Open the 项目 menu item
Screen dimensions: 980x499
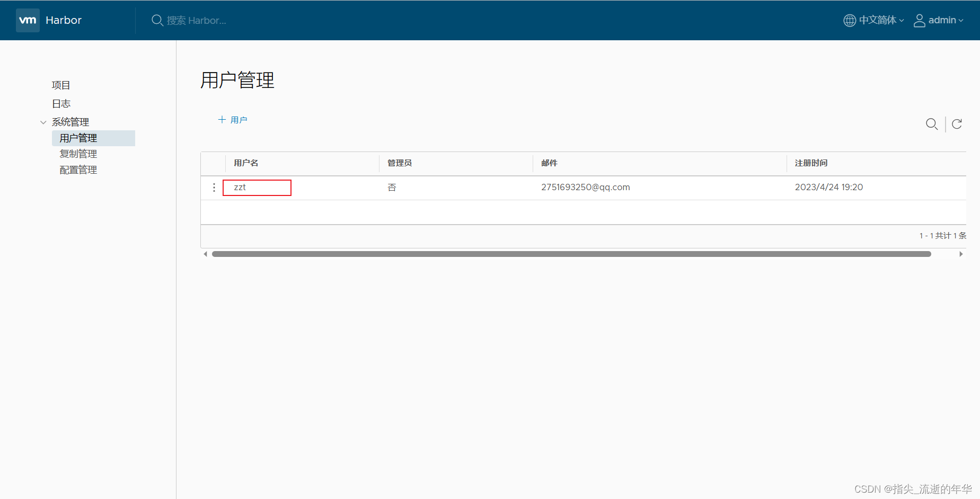[x=61, y=85]
